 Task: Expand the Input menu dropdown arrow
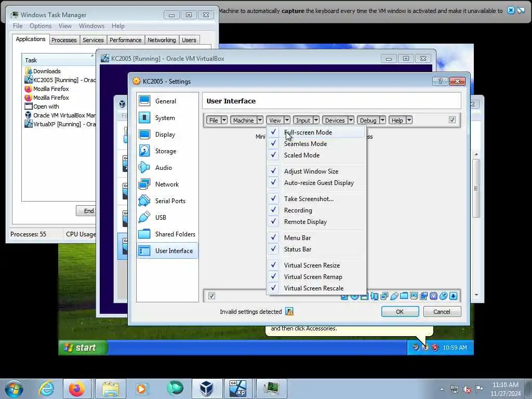[316, 120]
